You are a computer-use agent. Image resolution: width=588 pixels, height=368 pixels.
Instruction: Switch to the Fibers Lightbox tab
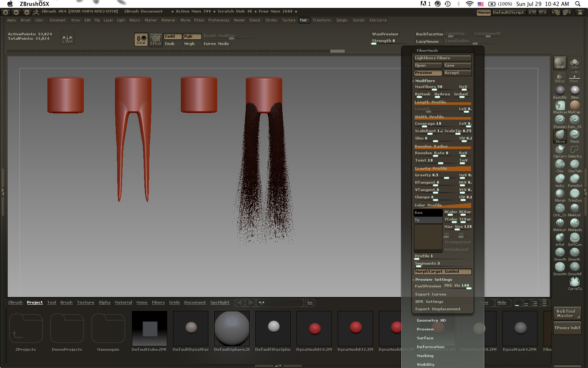tap(158, 302)
